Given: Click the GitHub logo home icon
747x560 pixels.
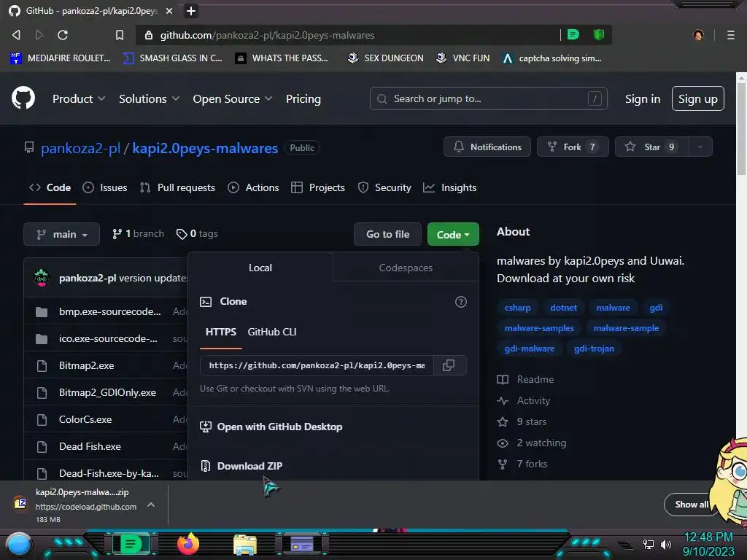Looking at the screenshot, I should [x=23, y=98].
